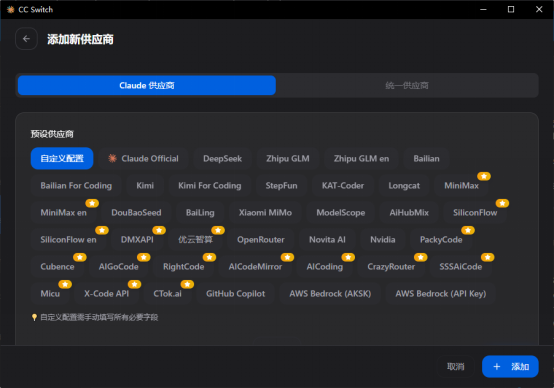554x388 pixels.
Task: Choose Cubence preset
Action: click(x=57, y=266)
